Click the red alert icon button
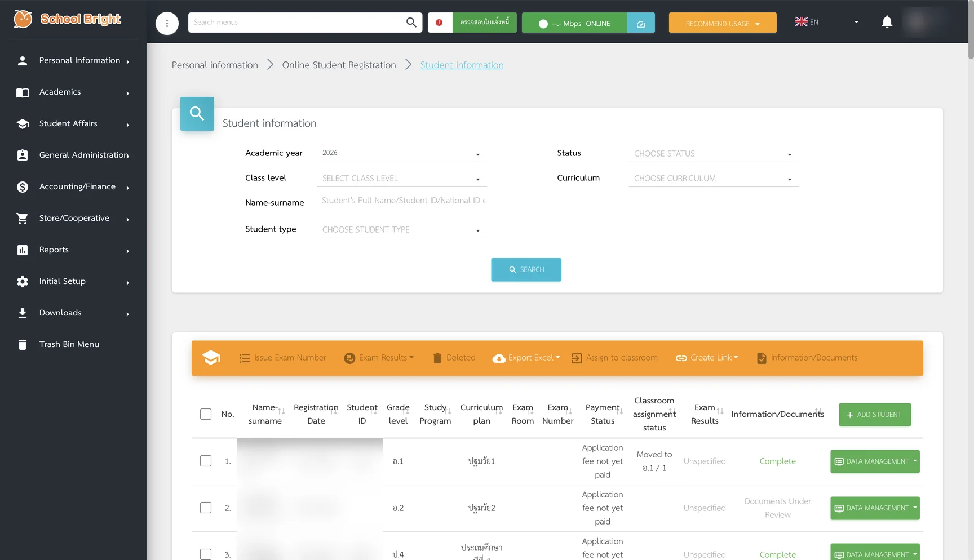This screenshot has width=974, height=560. pos(439,23)
